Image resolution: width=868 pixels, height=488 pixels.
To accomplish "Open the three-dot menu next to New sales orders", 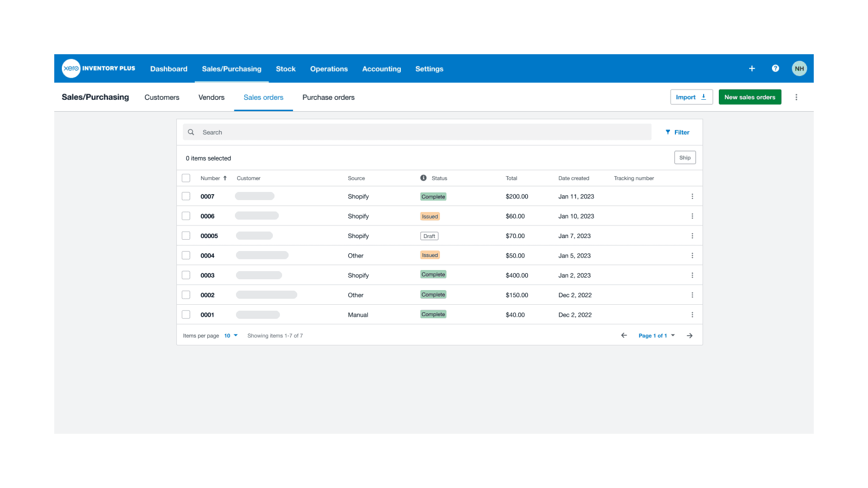I will pyautogui.click(x=796, y=97).
